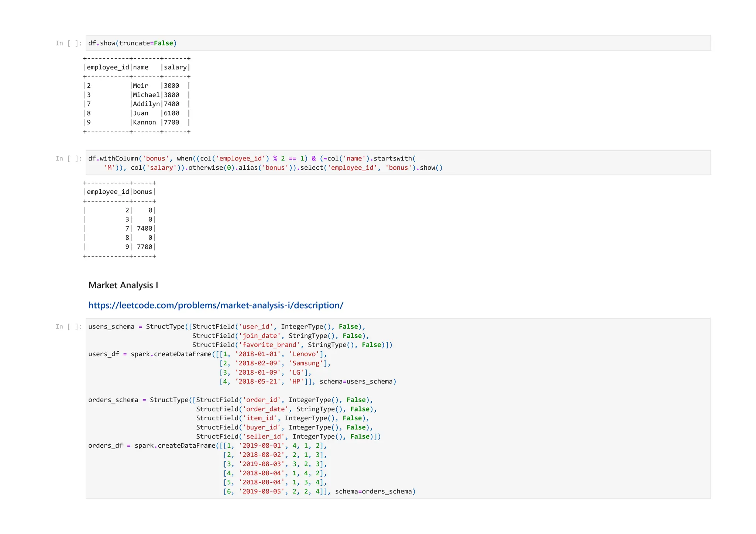Open the leetcode market-analysis-i link
The image size is (756, 534).
216,305
